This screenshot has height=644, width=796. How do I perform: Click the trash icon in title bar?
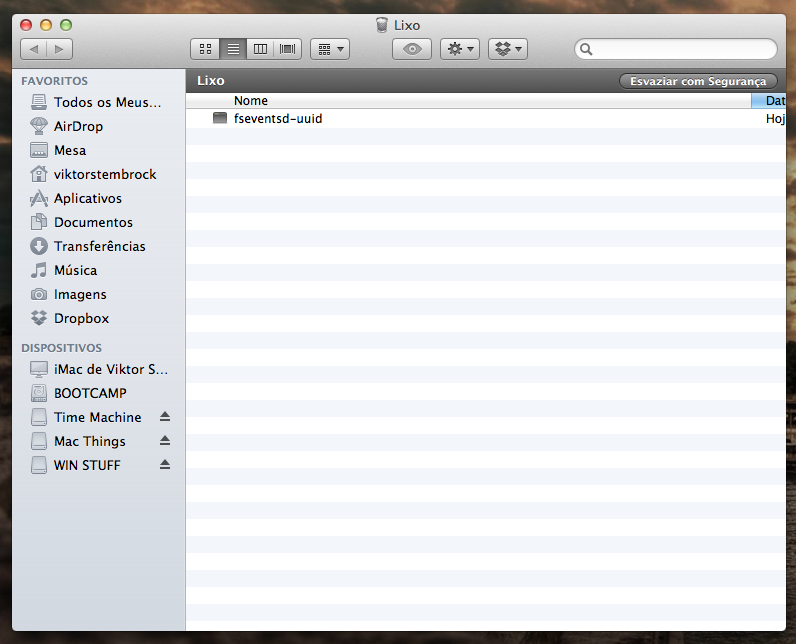pyautogui.click(x=382, y=25)
